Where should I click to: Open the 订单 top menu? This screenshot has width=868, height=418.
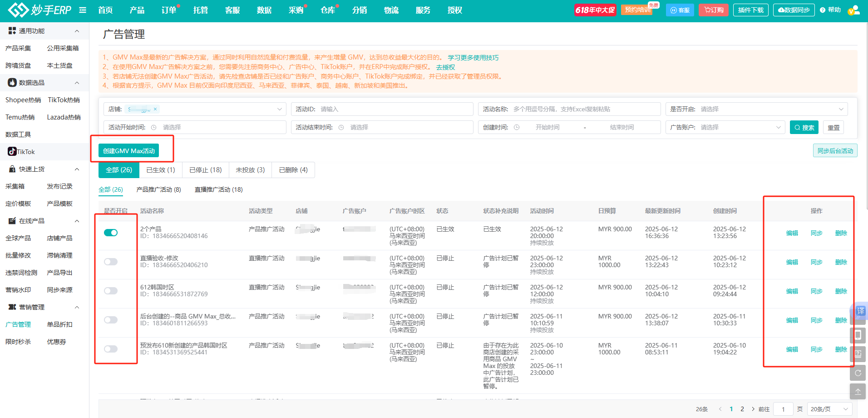coord(169,10)
